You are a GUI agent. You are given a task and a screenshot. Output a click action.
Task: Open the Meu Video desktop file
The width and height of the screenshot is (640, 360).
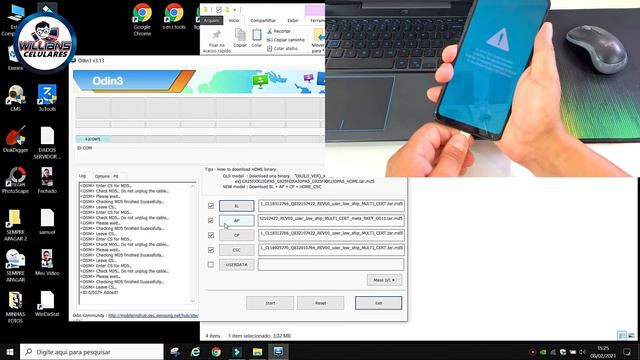pyautogui.click(x=47, y=262)
